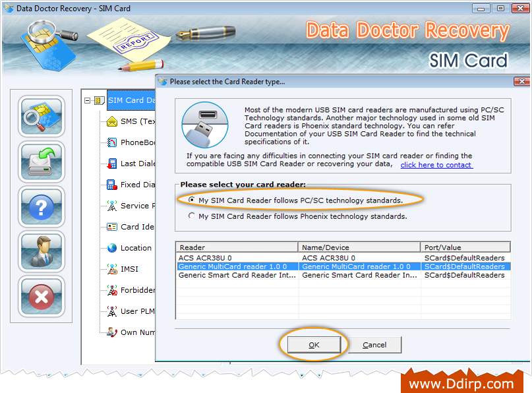Open the Card Identification tree item
Image resolution: width=532 pixels, height=393 pixels.
point(137,227)
